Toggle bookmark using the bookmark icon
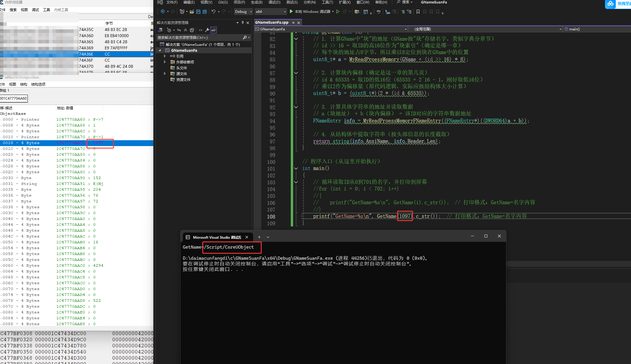The height and width of the screenshot is (364, 631). (x=418, y=12)
